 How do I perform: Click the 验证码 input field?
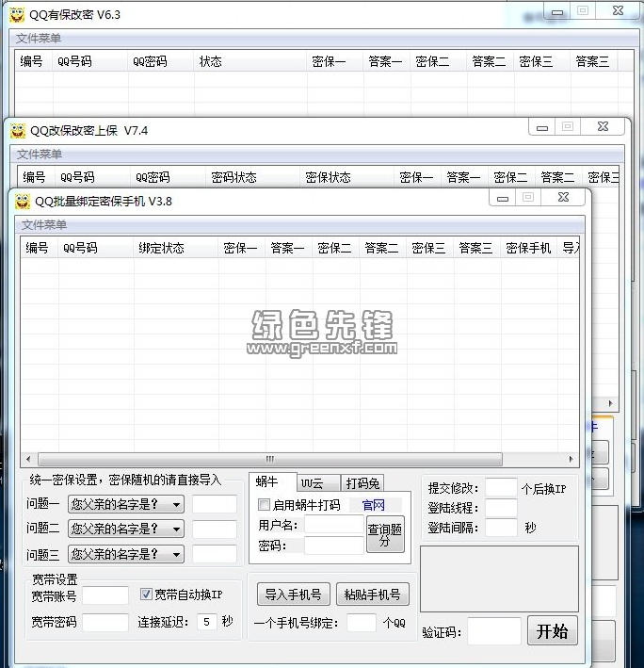494,631
